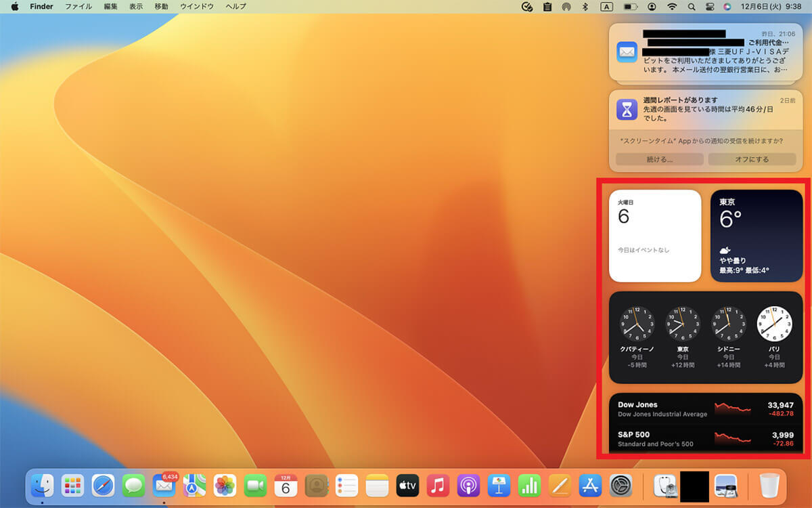Open the ウインドウ menu

[x=197, y=6]
